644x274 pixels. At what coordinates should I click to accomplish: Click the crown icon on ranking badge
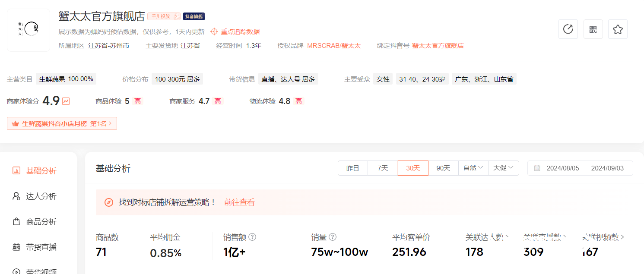coord(16,124)
